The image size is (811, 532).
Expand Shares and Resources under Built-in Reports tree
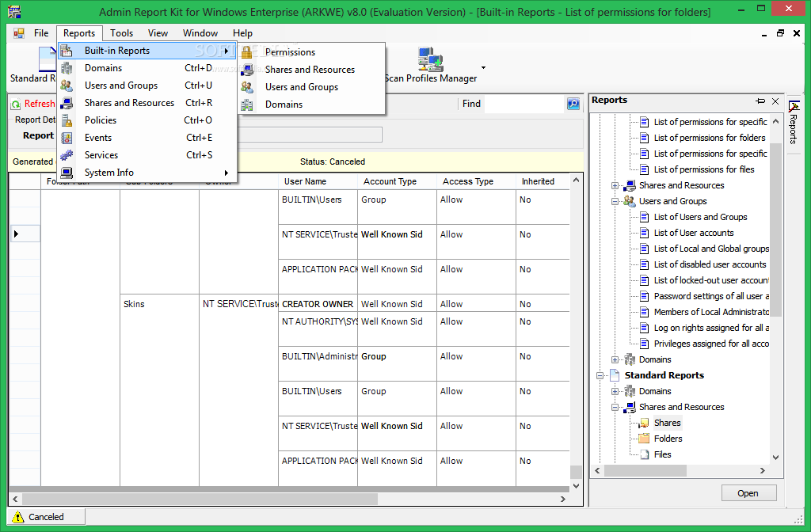click(x=615, y=185)
